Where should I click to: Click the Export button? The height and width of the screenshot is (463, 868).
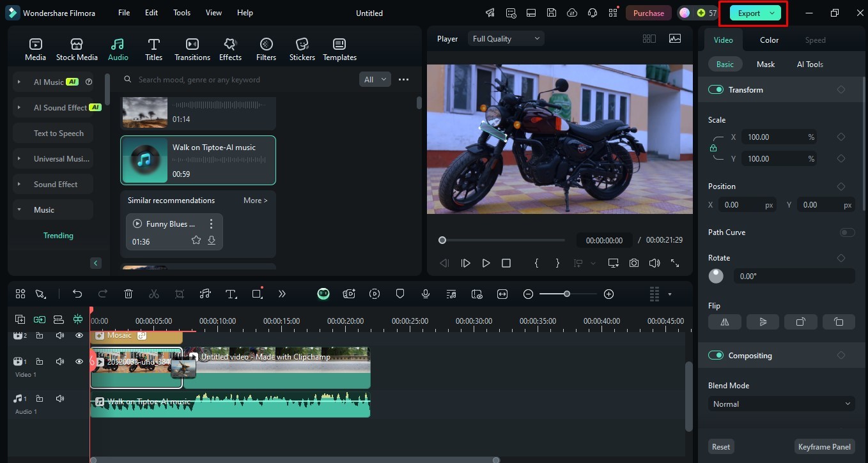(748, 13)
